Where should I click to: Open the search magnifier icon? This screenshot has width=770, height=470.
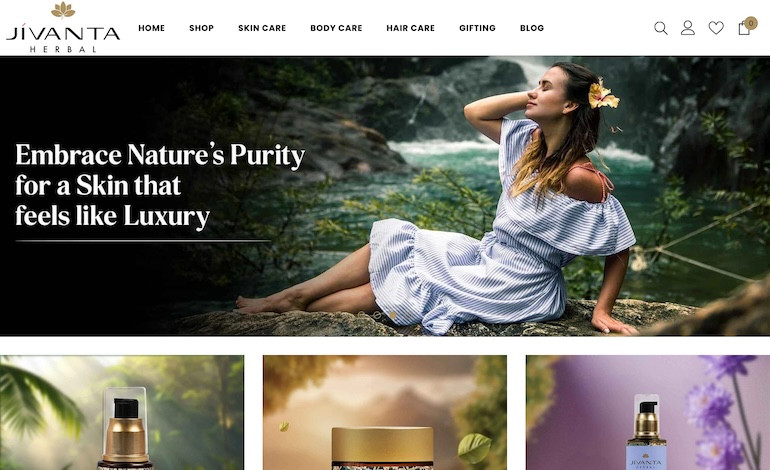click(x=660, y=28)
